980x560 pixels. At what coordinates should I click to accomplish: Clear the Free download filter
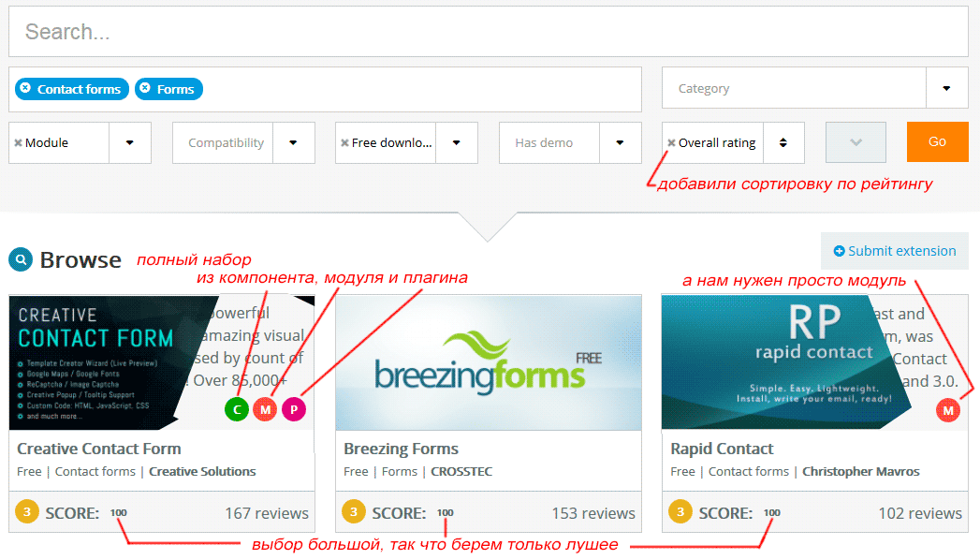coord(344,143)
